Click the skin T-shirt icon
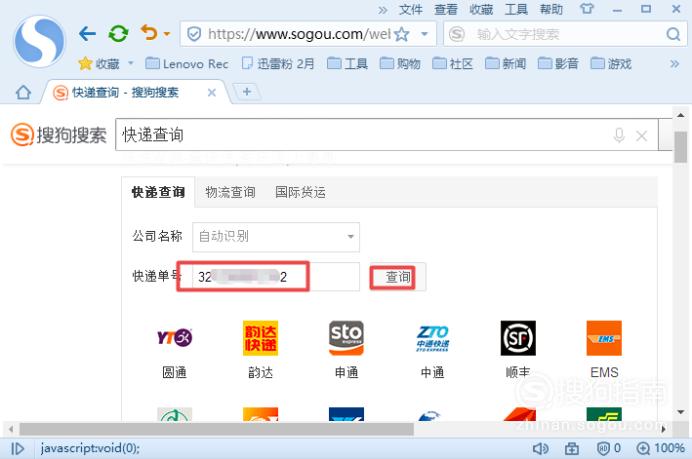 tap(587, 9)
